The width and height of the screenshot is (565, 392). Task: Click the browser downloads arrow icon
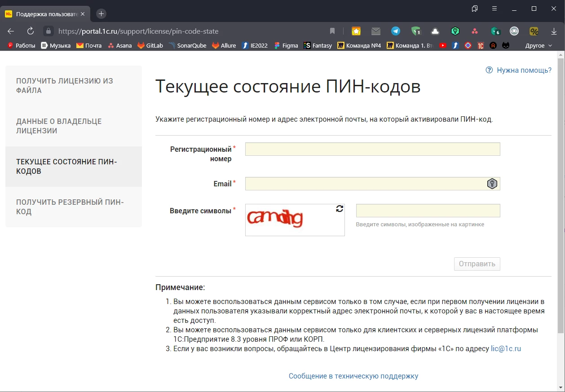click(554, 31)
